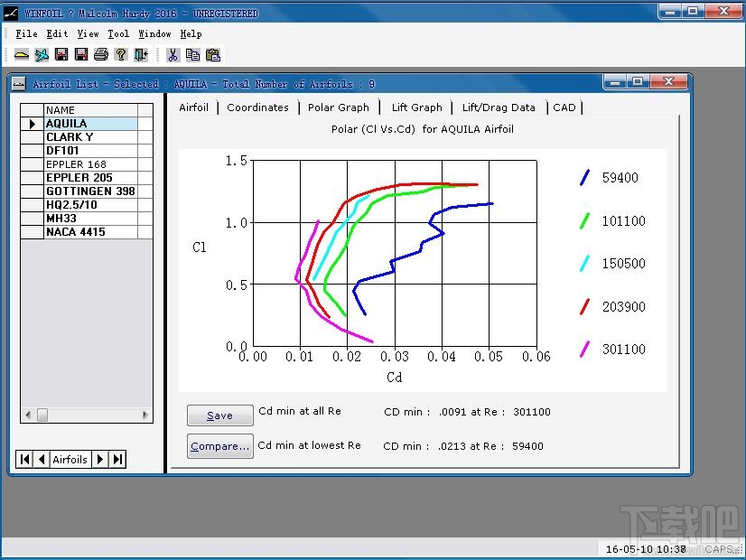Click the second floppy disk save-as icon
This screenshot has width=746, height=560.
click(81, 55)
